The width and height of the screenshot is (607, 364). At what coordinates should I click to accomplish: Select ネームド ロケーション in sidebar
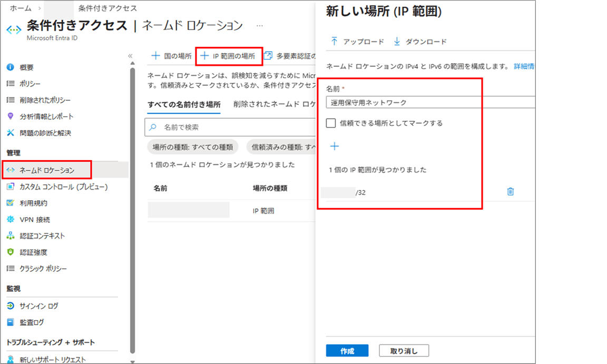coord(46,170)
